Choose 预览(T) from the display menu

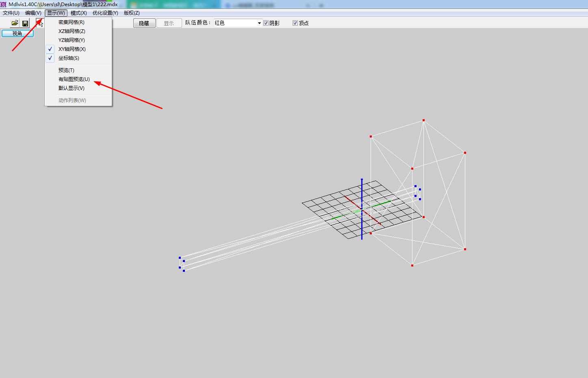[66, 70]
